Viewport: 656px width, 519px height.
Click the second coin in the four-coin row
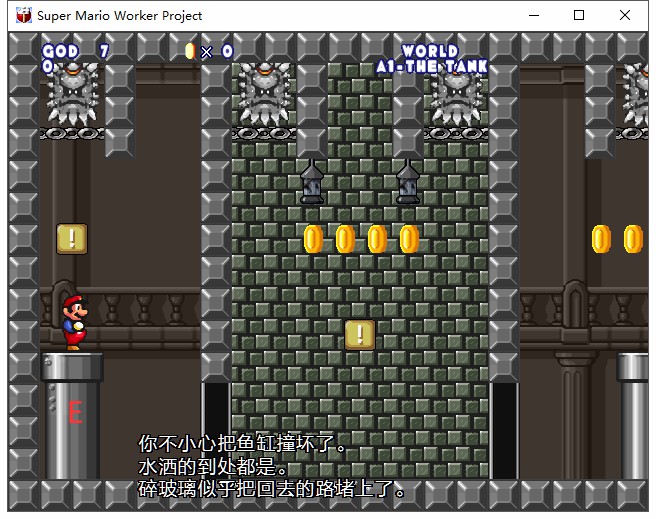[x=345, y=239]
